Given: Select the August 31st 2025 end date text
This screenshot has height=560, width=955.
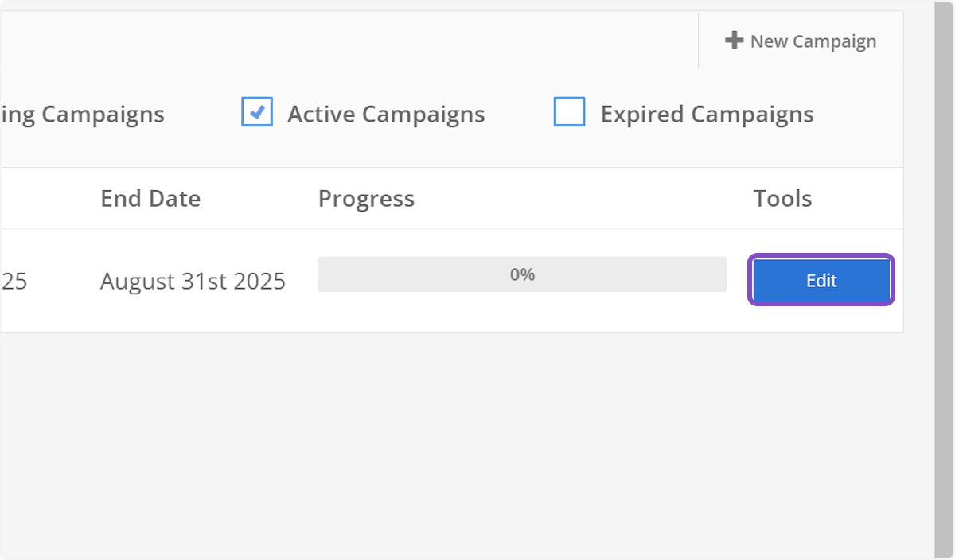Looking at the screenshot, I should tap(192, 280).
